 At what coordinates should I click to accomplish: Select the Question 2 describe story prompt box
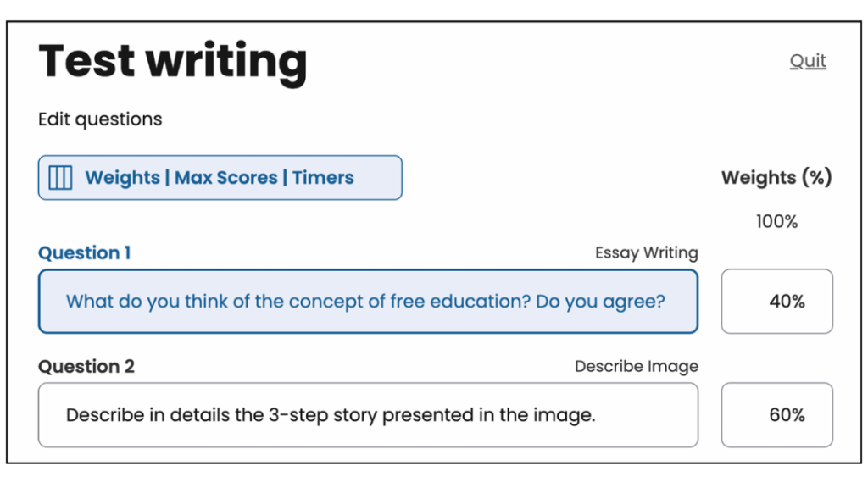(368, 415)
